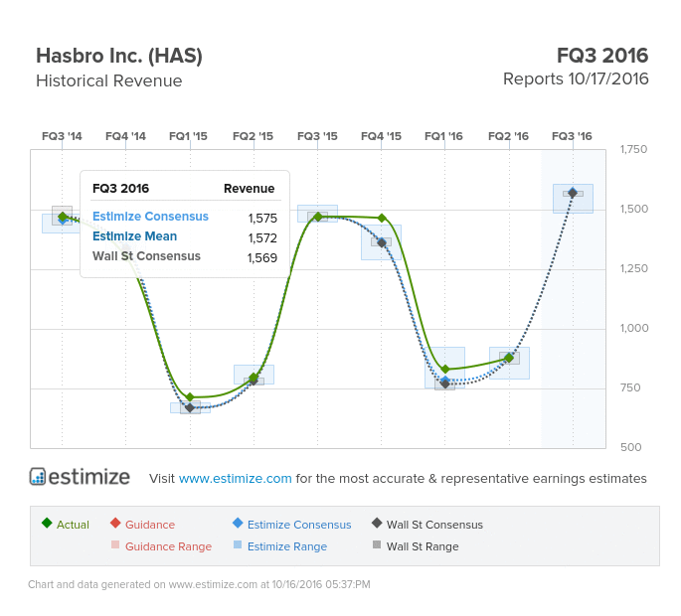681x616 pixels.
Task: Click the FQ3 '16 consensus estimate marker
Action: click(x=573, y=193)
